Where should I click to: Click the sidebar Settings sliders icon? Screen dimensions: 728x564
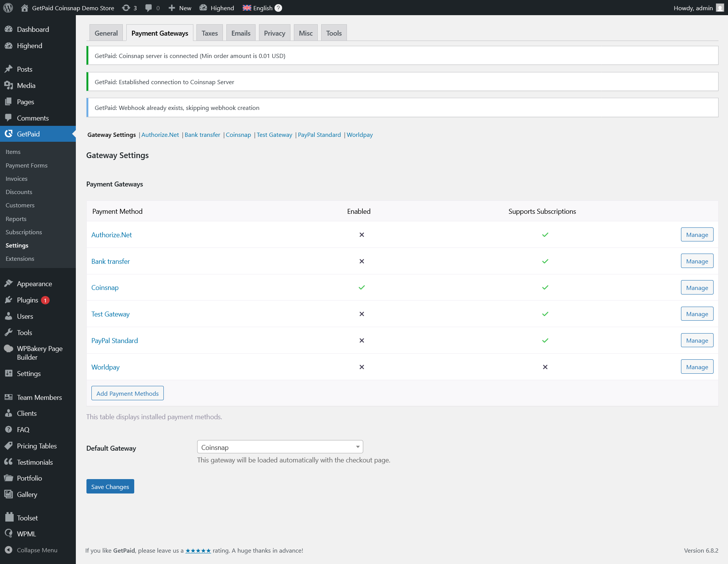pos(8,373)
